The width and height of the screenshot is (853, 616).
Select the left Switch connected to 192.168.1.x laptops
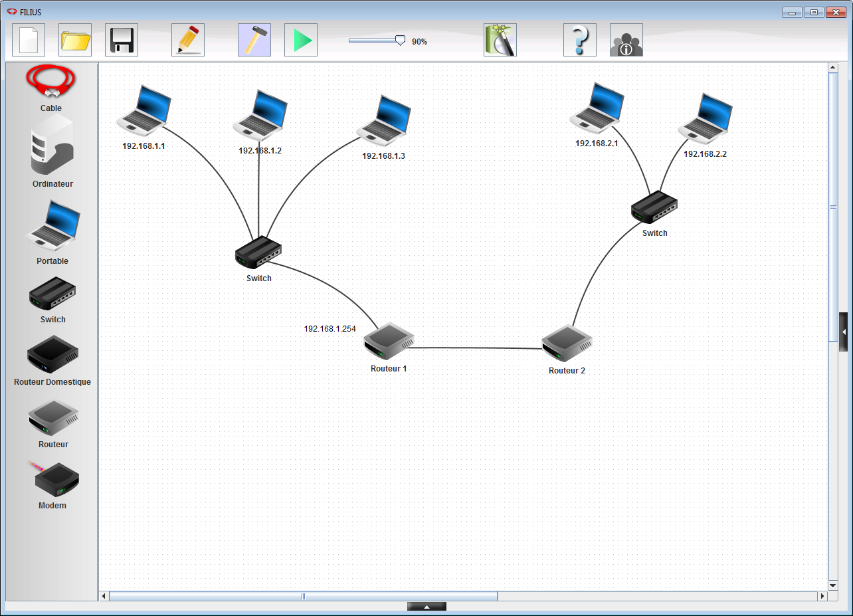258,253
